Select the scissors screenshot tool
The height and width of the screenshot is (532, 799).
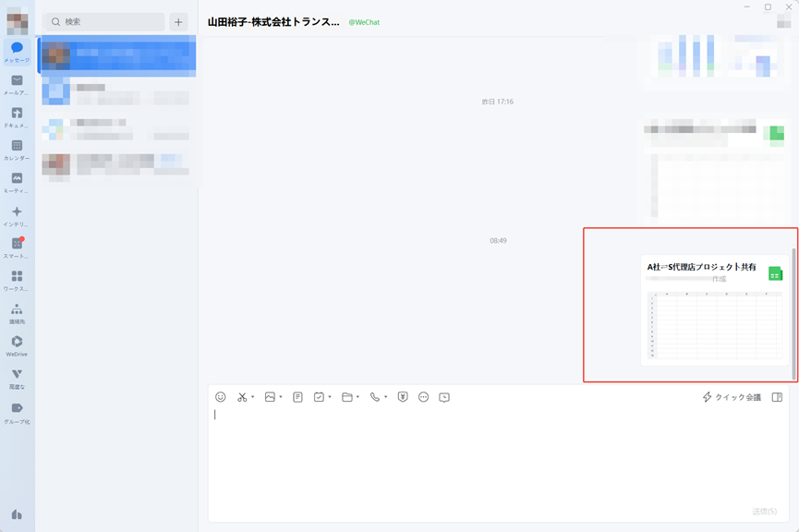[x=242, y=397]
